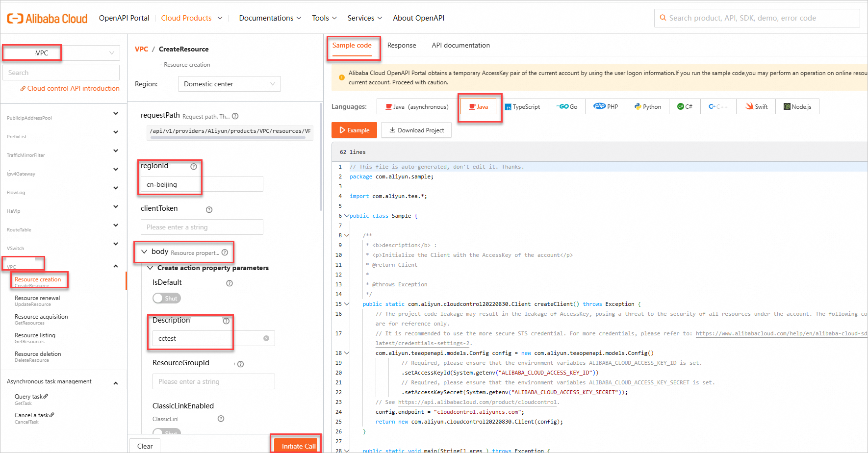Expand the FlowLog section
The image size is (868, 453).
pyautogui.click(x=116, y=188)
